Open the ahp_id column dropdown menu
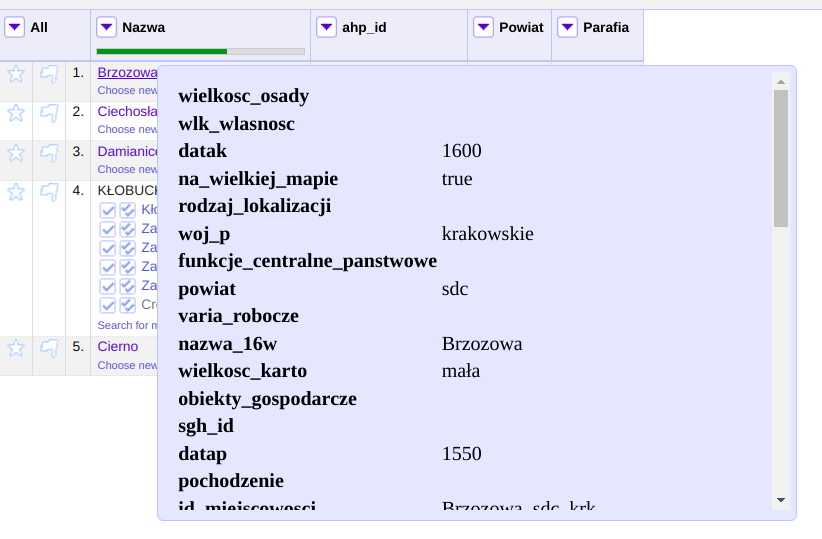 [x=326, y=27]
